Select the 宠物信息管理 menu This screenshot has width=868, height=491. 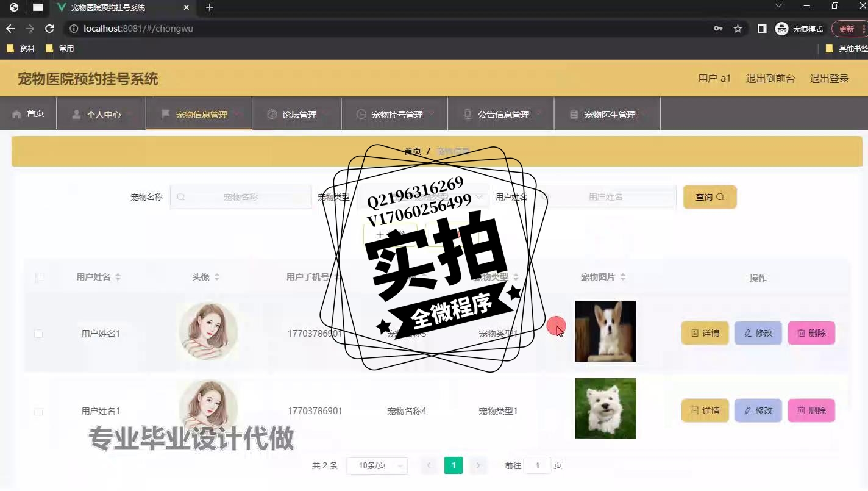pos(199,113)
